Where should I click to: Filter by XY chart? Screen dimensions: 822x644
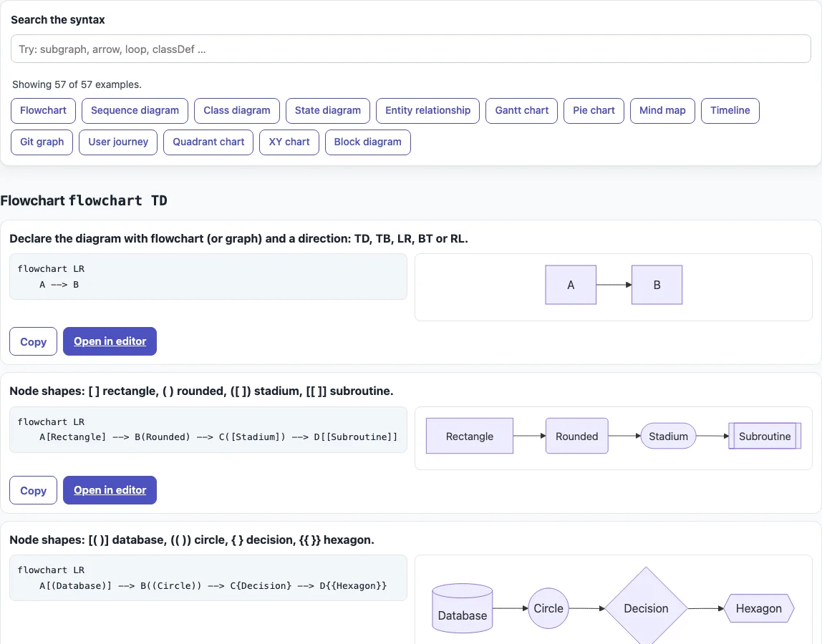pos(289,142)
